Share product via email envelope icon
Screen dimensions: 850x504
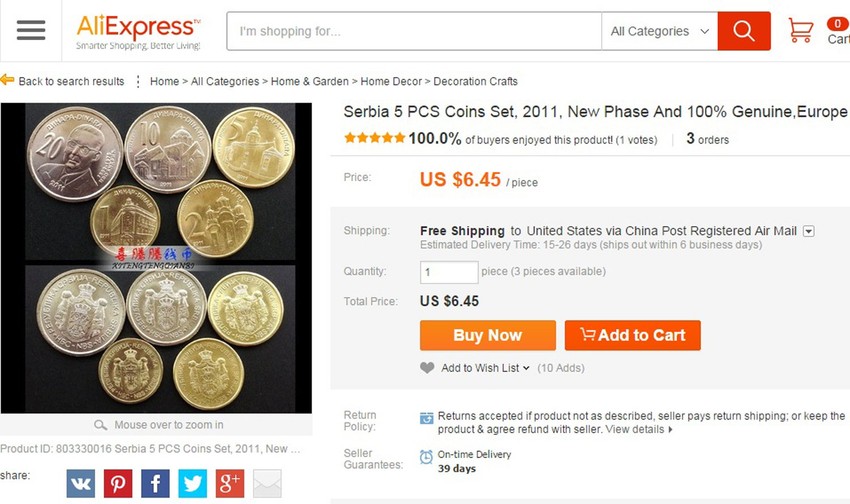point(266,483)
